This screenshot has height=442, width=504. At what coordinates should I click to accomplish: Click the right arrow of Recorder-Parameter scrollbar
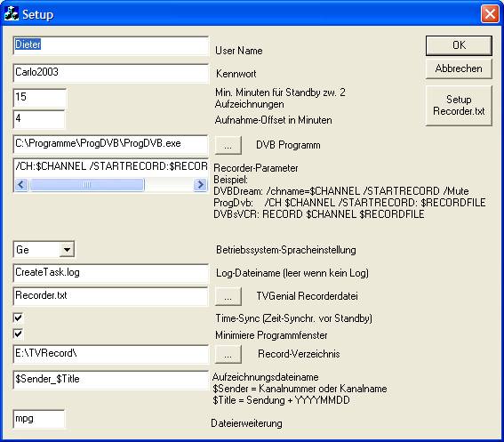[201, 185]
